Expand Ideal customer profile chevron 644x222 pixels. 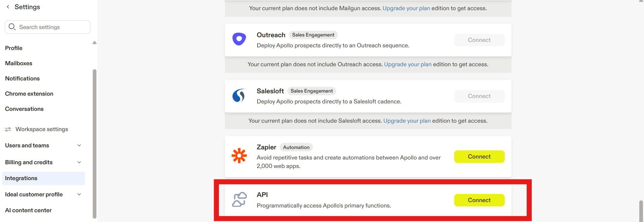click(x=79, y=195)
